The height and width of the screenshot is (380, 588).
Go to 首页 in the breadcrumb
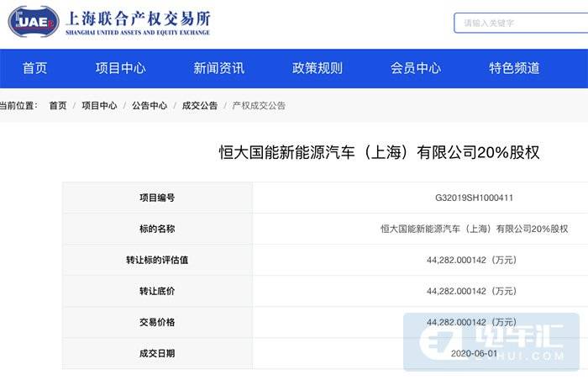pos(58,106)
